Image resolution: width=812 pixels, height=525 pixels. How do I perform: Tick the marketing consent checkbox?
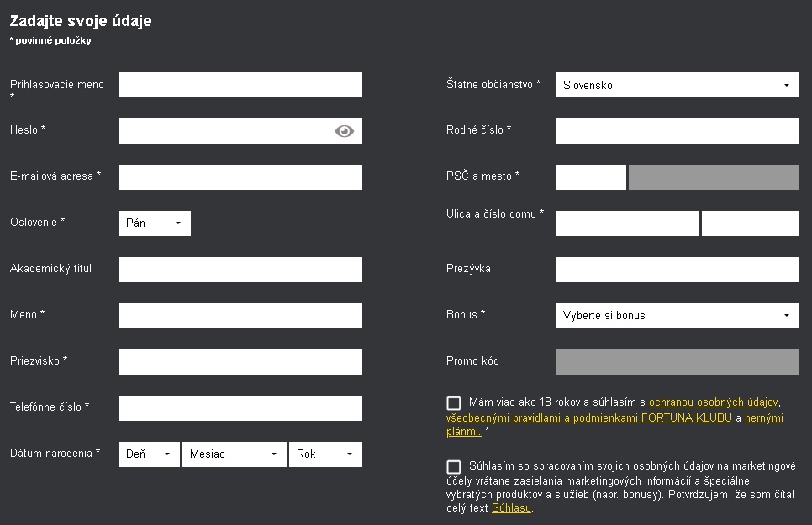454,467
